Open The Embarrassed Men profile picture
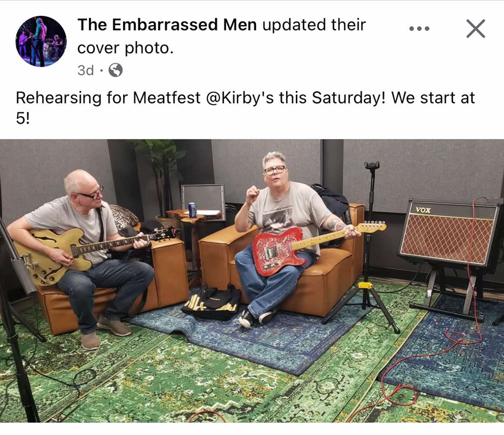Image resolution: width=504 pixels, height=435 pixels. [41, 41]
